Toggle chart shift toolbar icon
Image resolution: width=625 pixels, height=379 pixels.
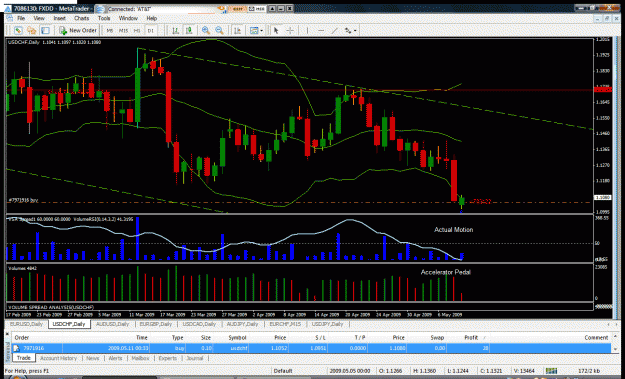[237, 30]
